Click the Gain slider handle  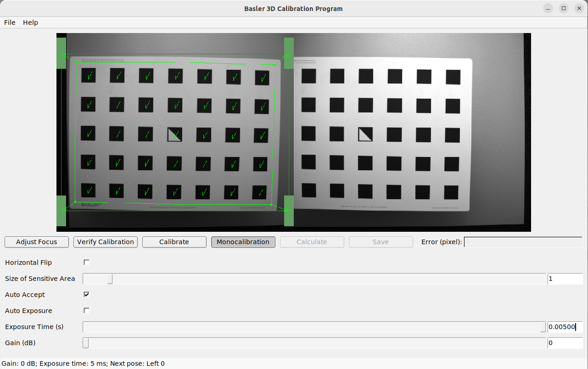[86, 343]
